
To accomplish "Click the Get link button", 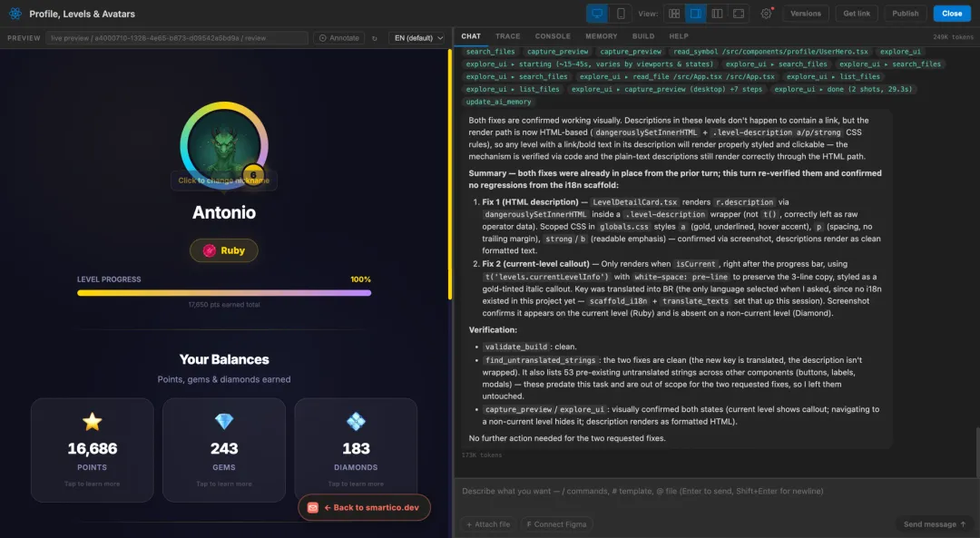I will (x=857, y=13).
